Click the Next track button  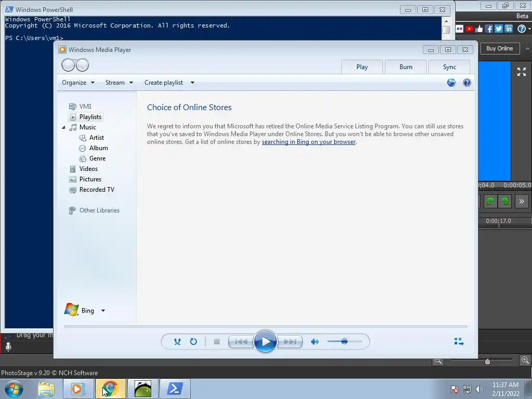(x=290, y=342)
